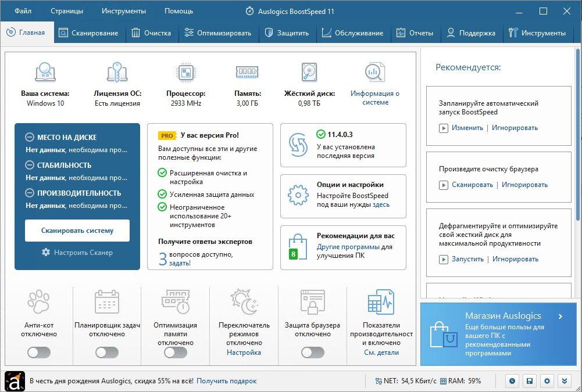Click the Auslogics logo in the status bar

coord(15,381)
